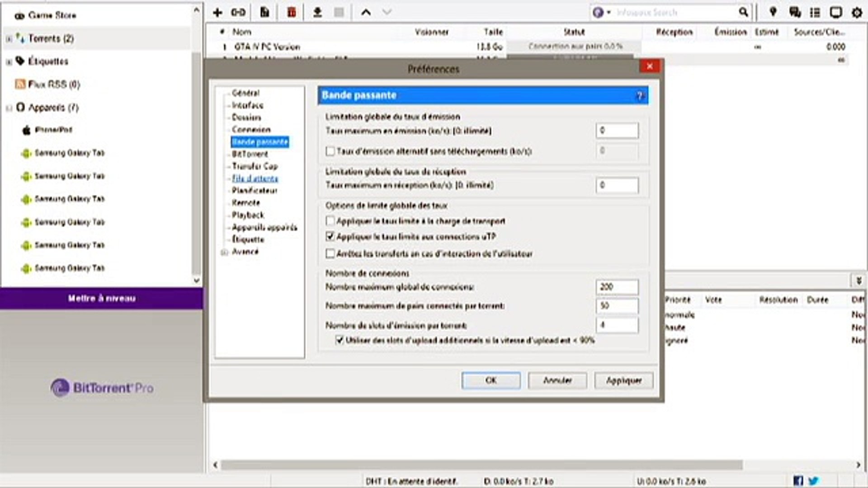The width and height of the screenshot is (868, 488).
Task: Click the remote screen toolbar icon
Action: pyautogui.click(x=836, y=12)
